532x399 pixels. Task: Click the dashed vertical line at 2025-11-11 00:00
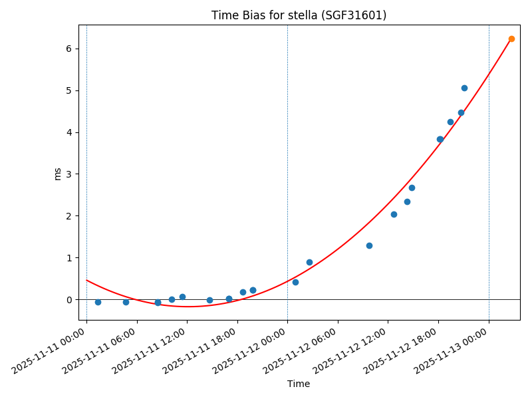point(86,166)
